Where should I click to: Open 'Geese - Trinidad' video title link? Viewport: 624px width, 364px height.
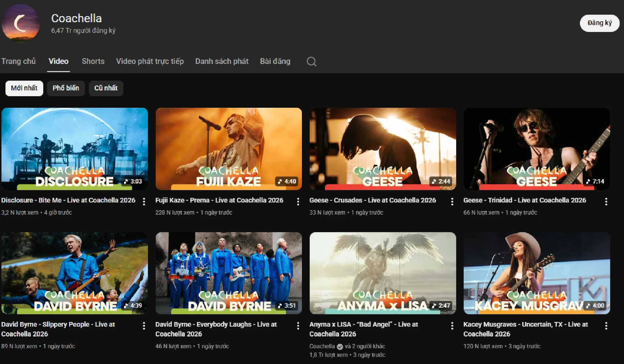click(x=524, y=200)
